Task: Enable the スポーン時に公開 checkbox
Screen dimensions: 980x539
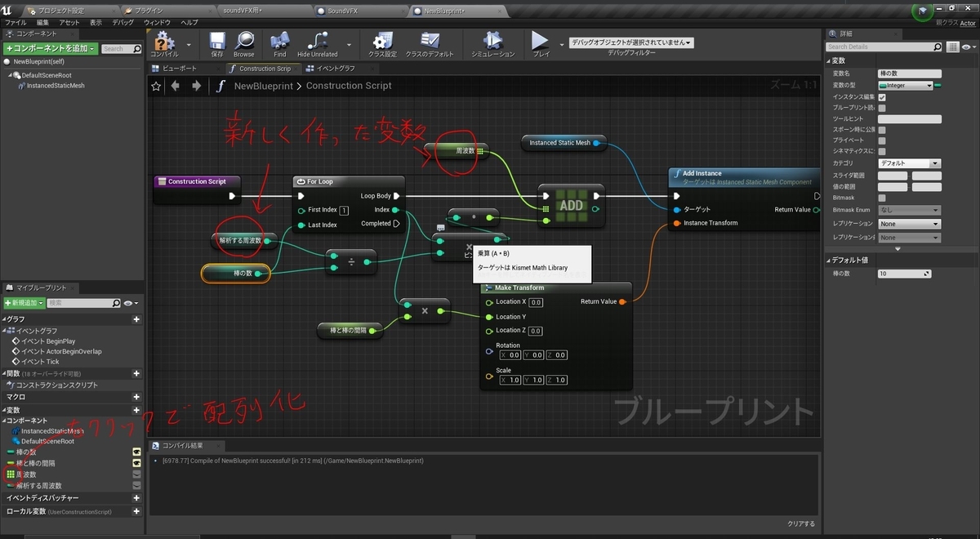Action: [882, 130]
